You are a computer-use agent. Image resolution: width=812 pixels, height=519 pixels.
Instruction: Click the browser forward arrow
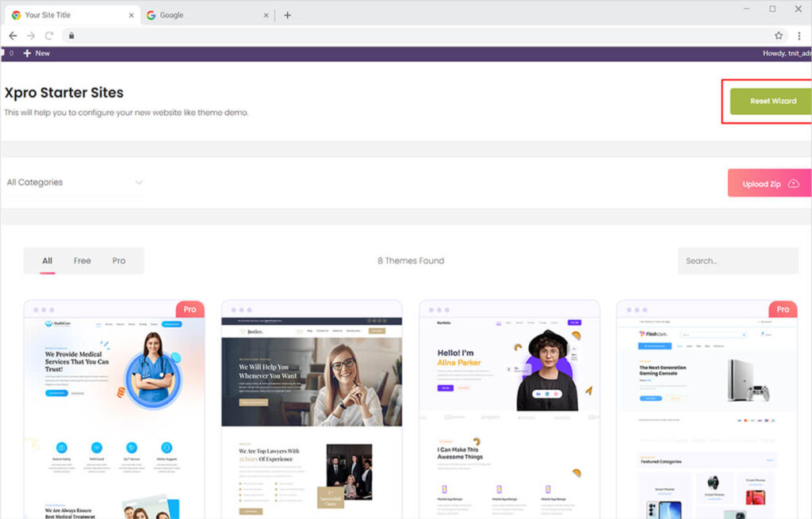[x=31, y=36]
